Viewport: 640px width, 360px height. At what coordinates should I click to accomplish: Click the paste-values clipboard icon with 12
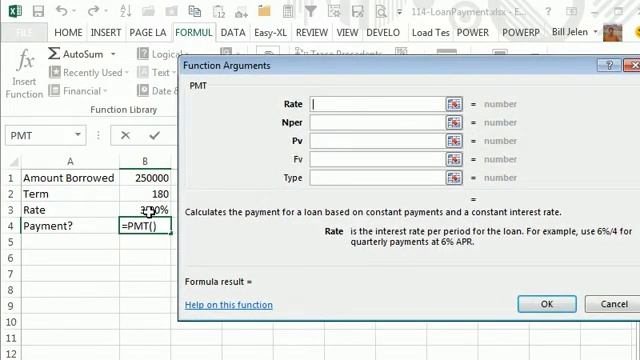(x=219, y=11)
